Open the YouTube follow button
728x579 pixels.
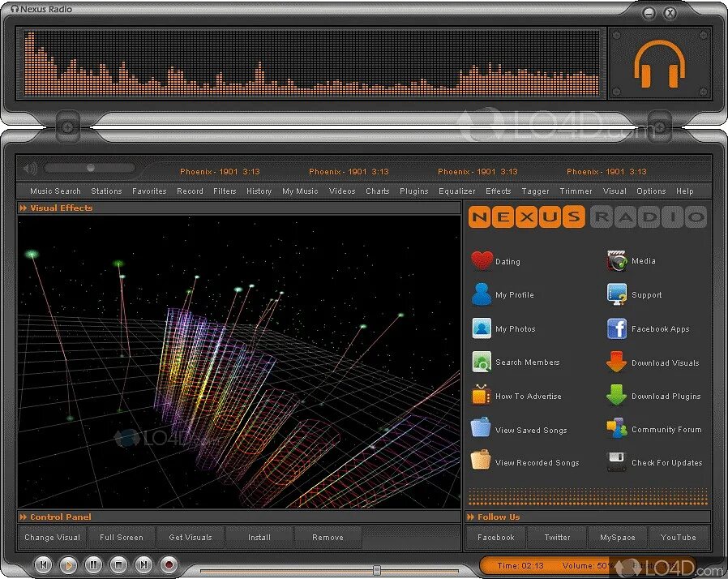click(679, 537)
